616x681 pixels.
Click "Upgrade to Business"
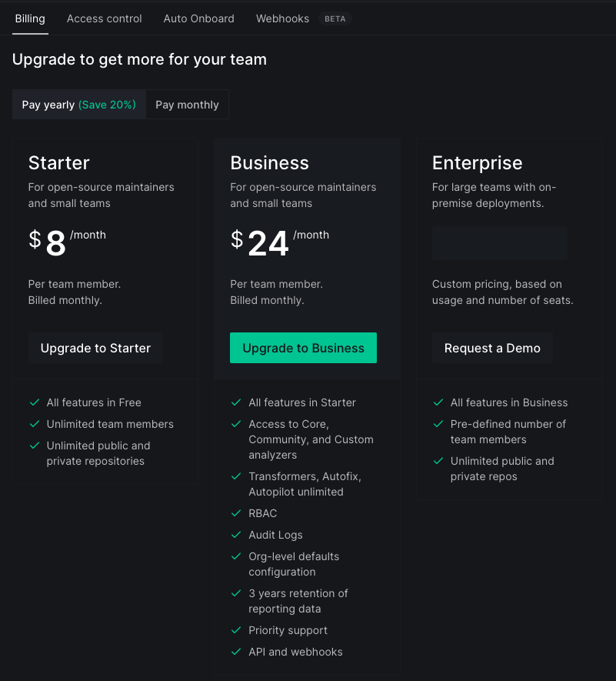click(303, 348)
